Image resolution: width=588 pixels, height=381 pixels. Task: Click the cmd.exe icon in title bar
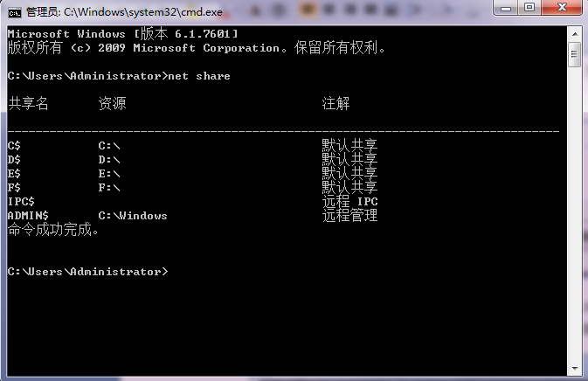pyautogui.click(x=15, y=13)
